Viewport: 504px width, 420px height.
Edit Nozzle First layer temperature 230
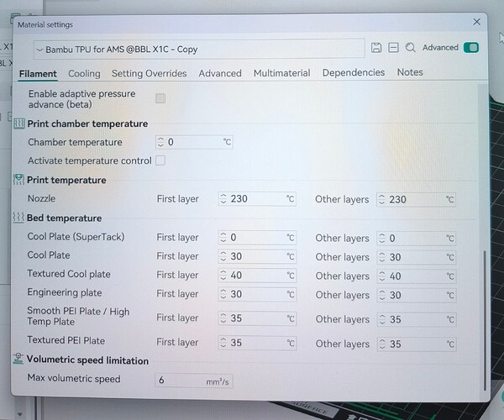tap(257, 199)
